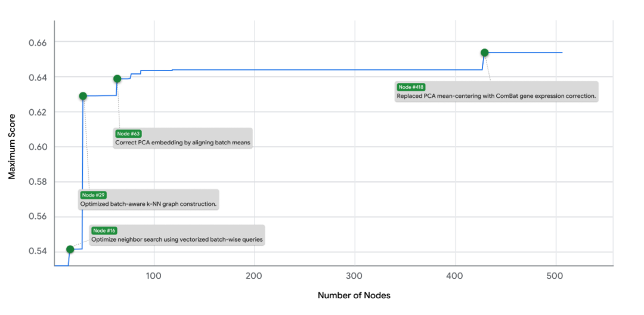Click the green Node #63 badge
Viewport: 644px width, 315px height.
coord(128,134)
